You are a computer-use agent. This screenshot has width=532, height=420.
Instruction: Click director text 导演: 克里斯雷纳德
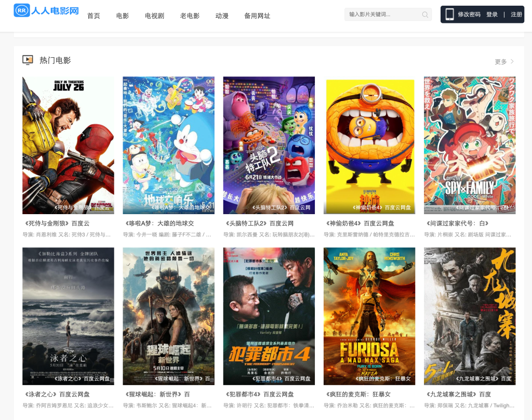tap(346, 234)
